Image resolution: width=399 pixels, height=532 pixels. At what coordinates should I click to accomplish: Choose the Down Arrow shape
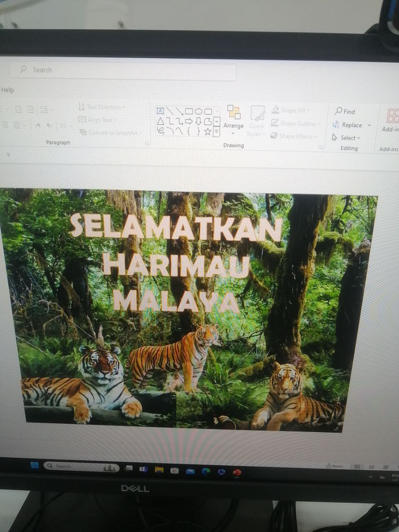198,121
